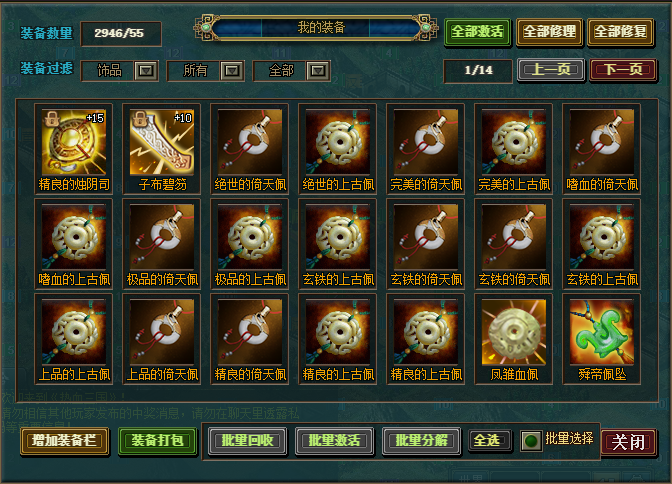The width and height of the screenshot is (672, 484).
Task: Open the 全部 filter dropdown
Action: pos(318,71)
